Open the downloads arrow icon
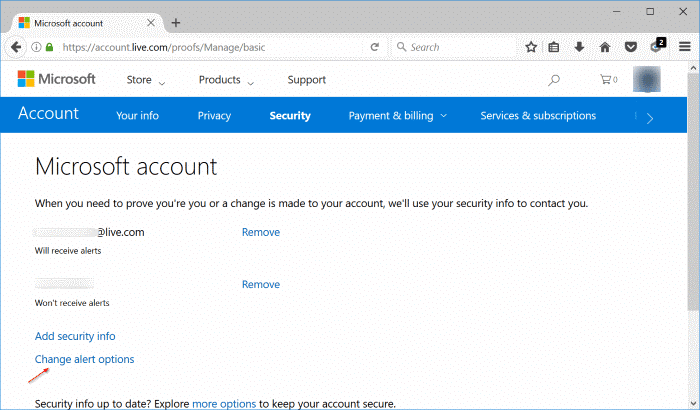700x410 pixels. [x=579, y=47]
